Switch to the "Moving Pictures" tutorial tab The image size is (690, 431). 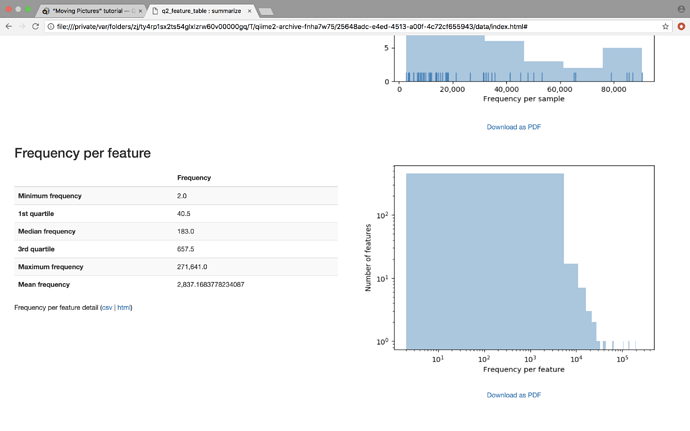pyautogui.click(x=92, y=11)
